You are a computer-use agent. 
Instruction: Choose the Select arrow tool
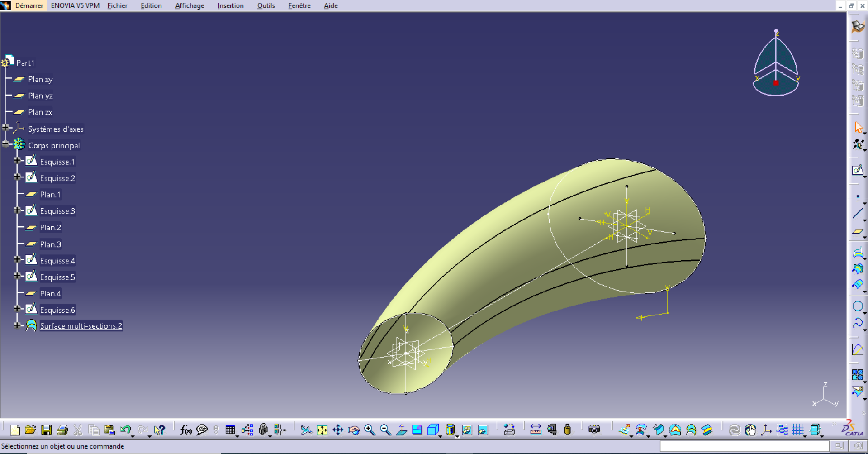point(858,128)
